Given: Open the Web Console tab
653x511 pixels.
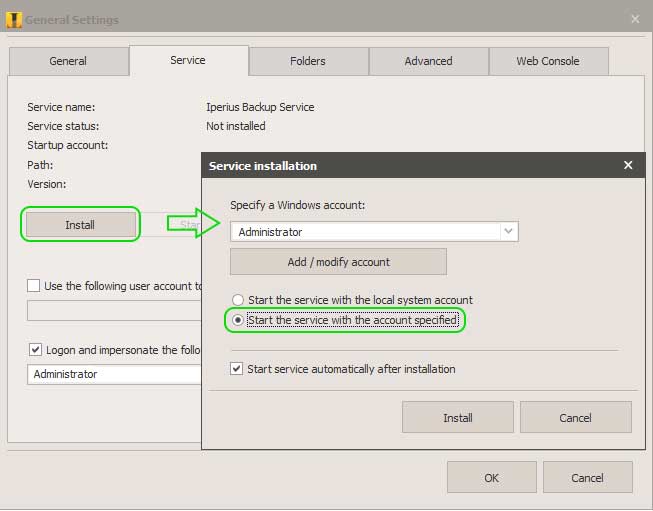Looking at the screenshot, I should tap(548, 61).
